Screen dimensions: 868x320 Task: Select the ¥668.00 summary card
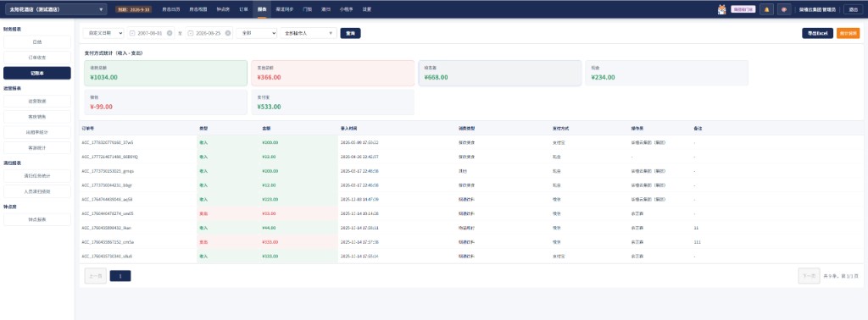pyautogui.click(x=500, y=73)
